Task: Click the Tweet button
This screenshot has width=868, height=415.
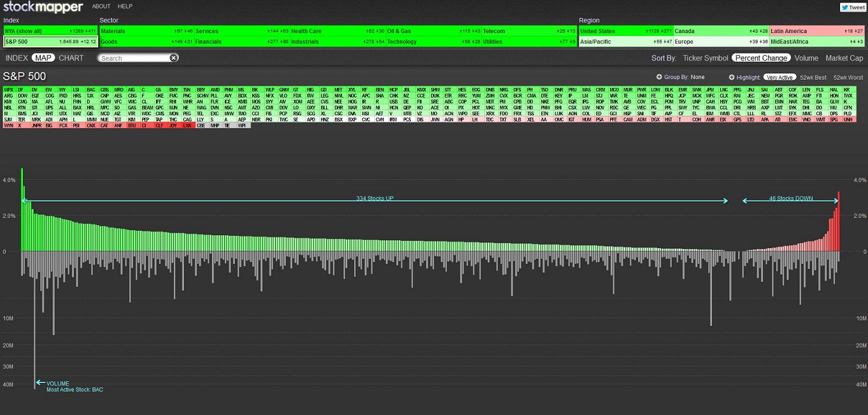Action: click(x=853, y=8)
